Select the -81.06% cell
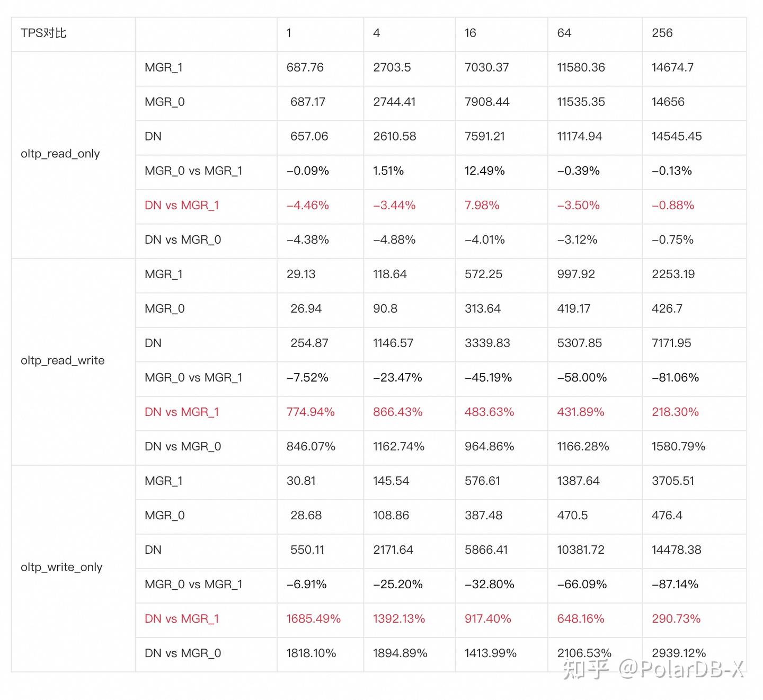Viewport: 763px width, 700px height. point(675,378)
